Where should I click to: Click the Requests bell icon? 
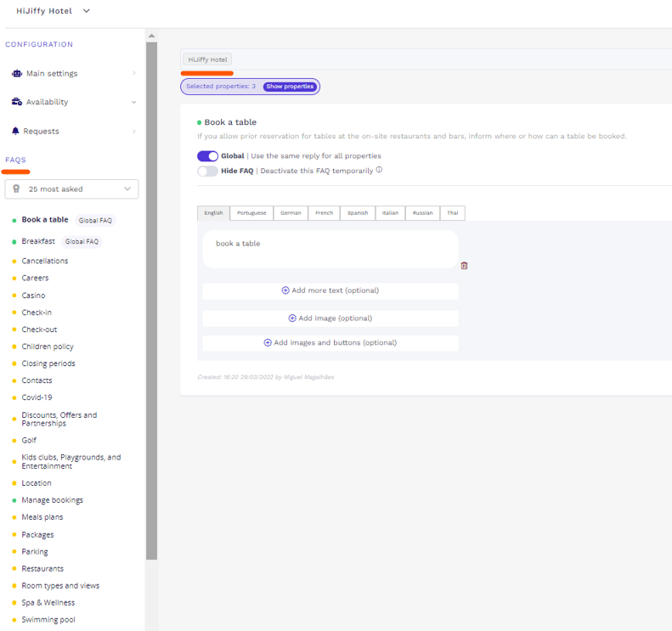point(15,132)
